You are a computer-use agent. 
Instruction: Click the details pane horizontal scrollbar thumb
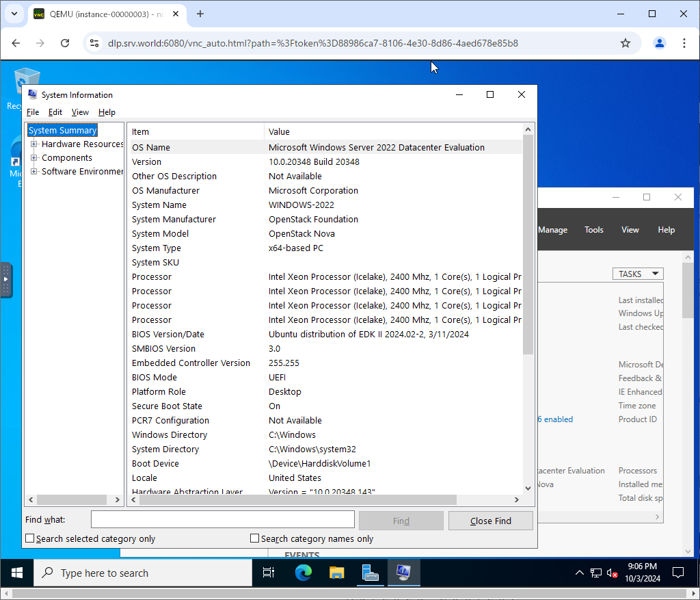point(298,500)
